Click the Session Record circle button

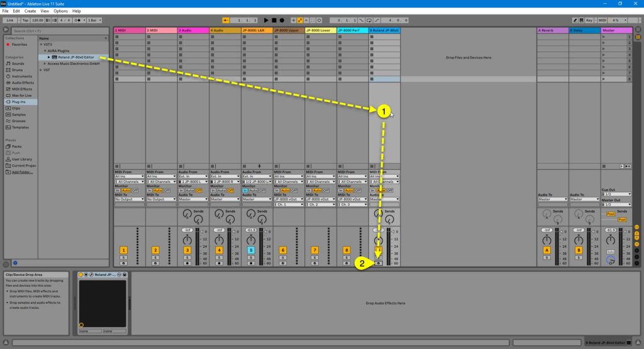tap(319, 20)
